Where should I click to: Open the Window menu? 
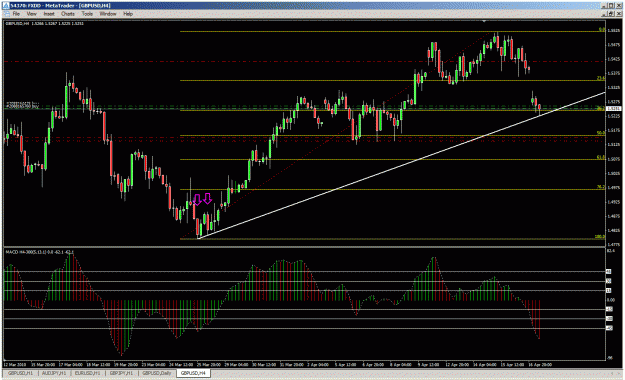click(x=108, y=14)
